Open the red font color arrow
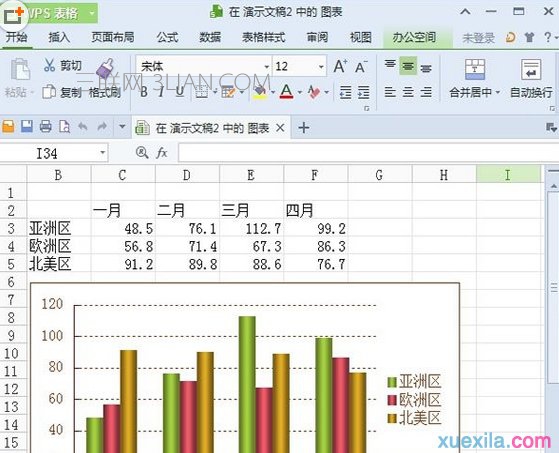Image resolution: width=559 pixels, height=453 pixels. pos(299,93)
